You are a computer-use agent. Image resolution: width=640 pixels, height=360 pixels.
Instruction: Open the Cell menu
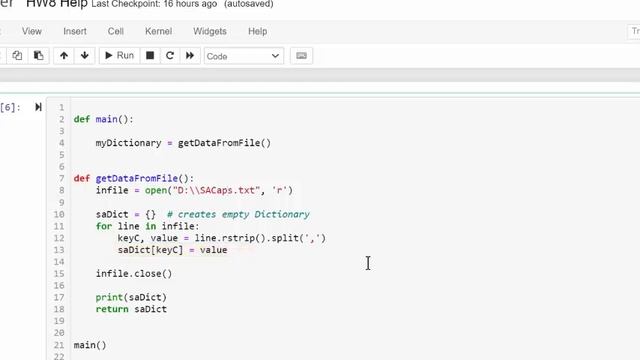coord(116,31)
